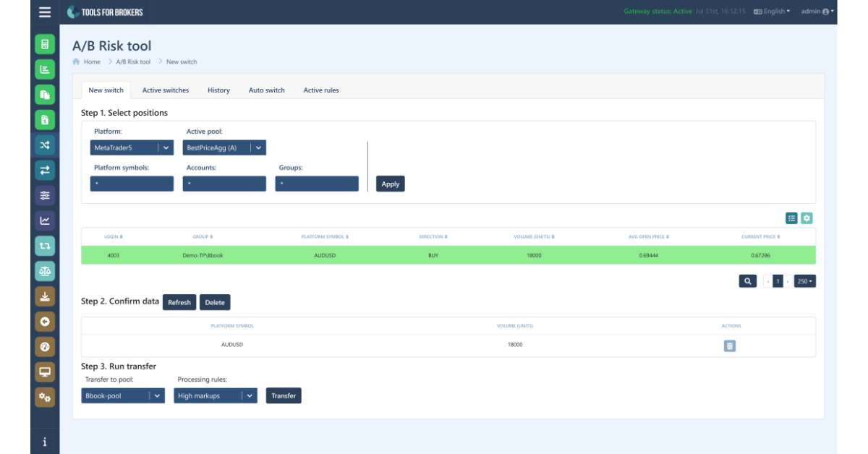Select page 1 in pagination
The image size is (868, 454).
click(778, 281)
